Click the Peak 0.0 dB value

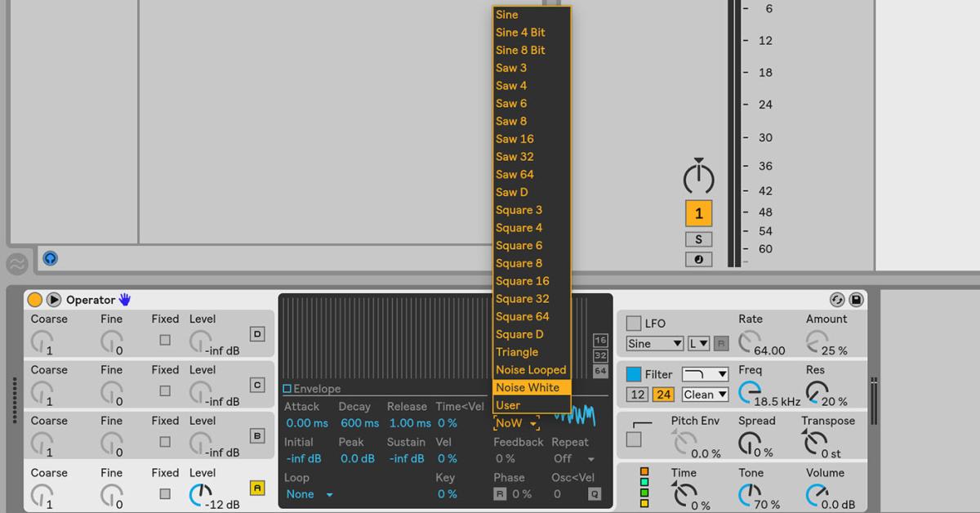pos(357,458)
